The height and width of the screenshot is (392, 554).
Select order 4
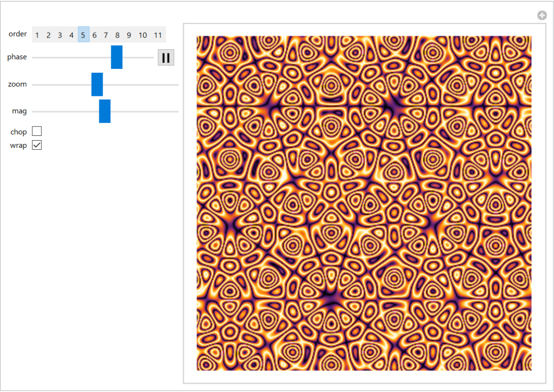[x=71, y=35]
